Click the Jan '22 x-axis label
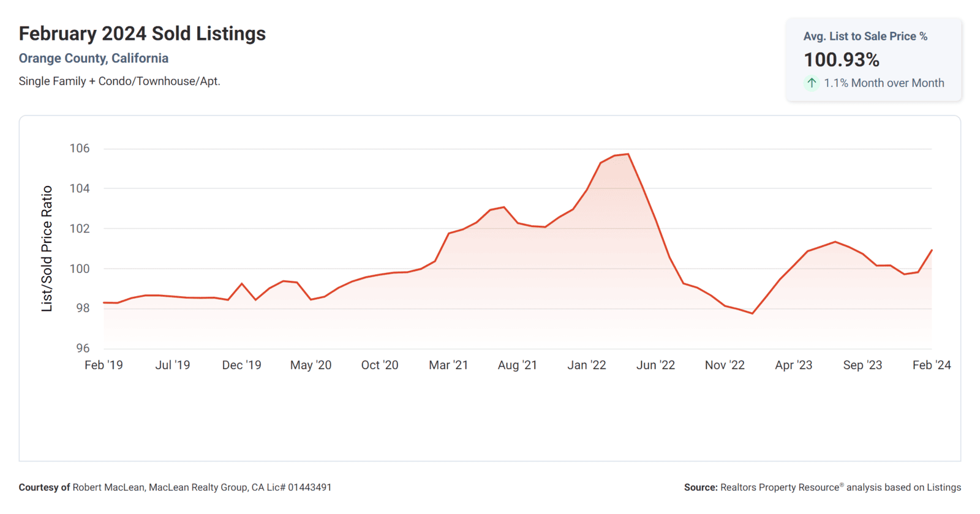Image resolution: width=980 pixels, height=514 pixels. point(587,365)
